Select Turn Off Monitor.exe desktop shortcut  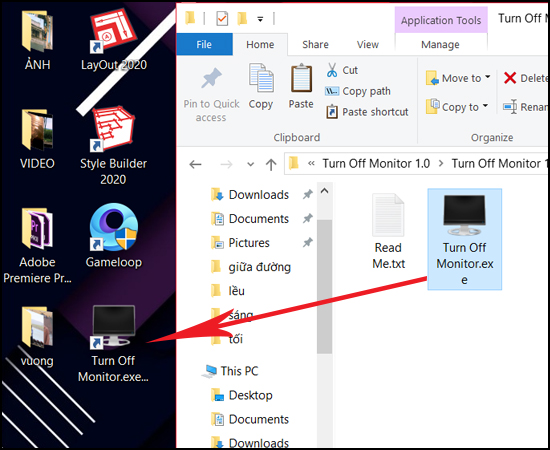click(x=113, y=344)
